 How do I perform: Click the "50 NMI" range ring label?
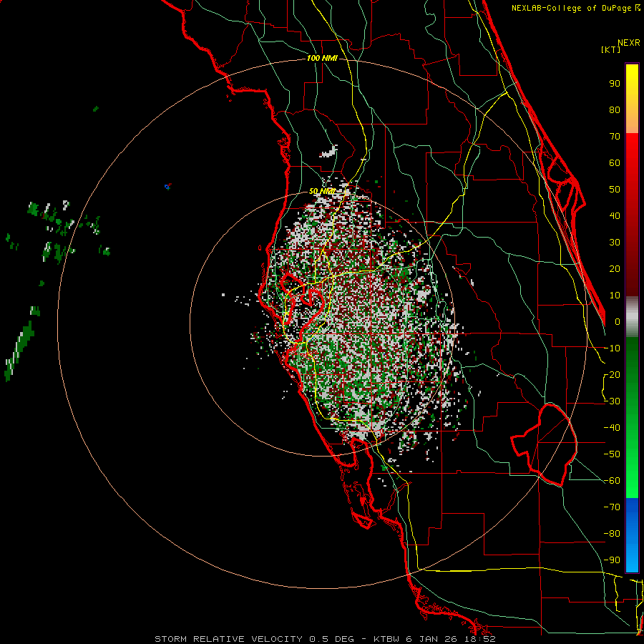(322, 191)
